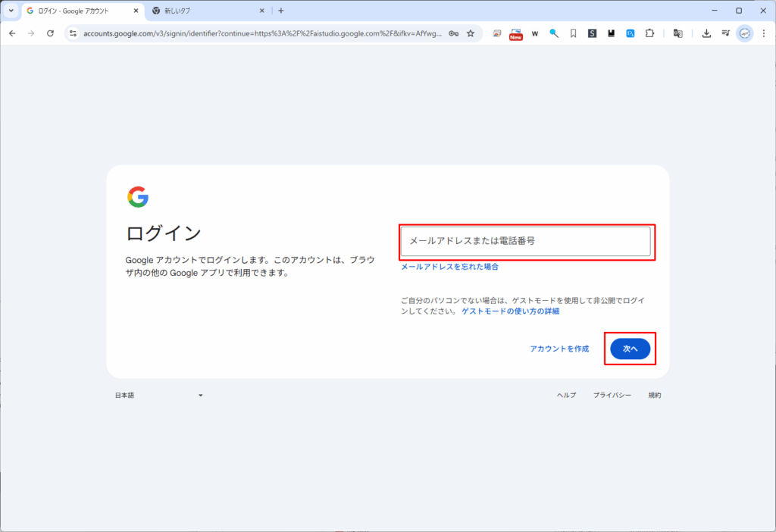
Task: Open the dark S extension icon
Action: [x=592, y=33]
